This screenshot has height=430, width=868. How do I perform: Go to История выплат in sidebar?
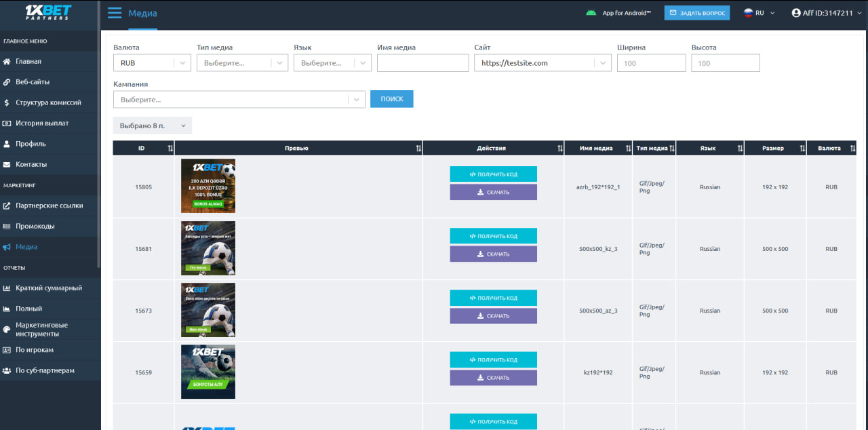(42, 123)
